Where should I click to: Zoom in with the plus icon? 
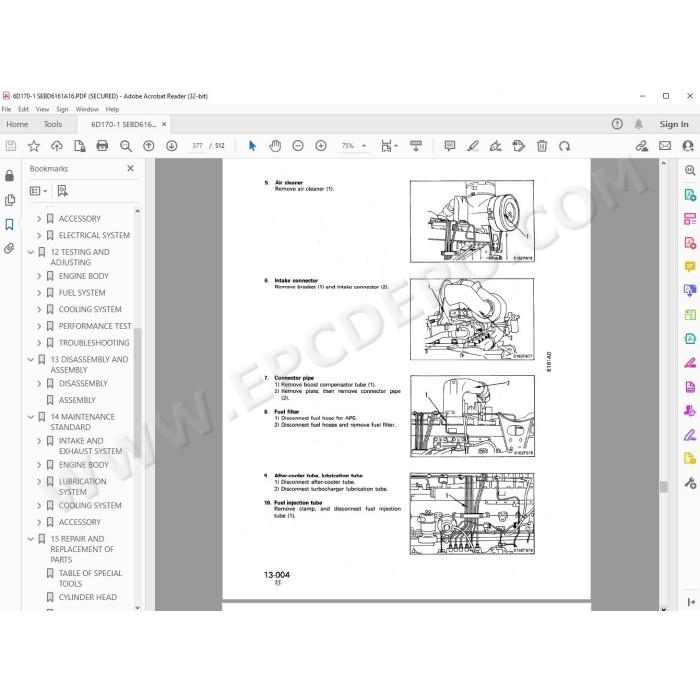pyautogui.click(x=321, y=146)
